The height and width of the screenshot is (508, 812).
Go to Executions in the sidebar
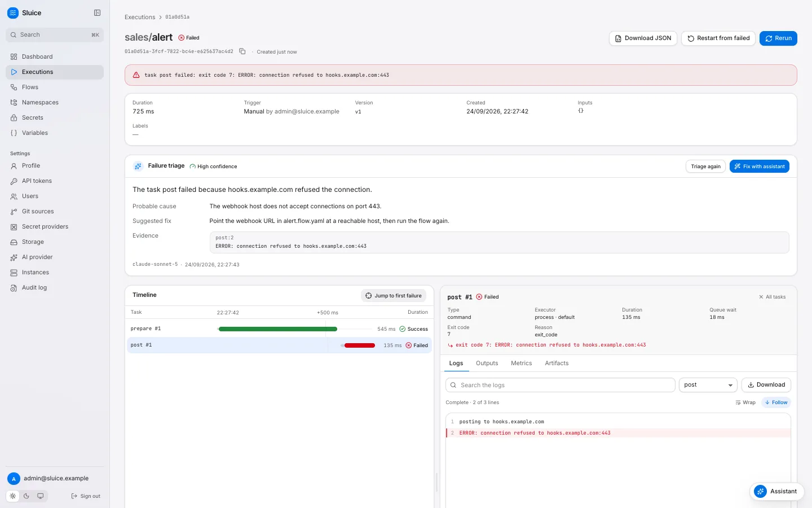click(55, 72)
